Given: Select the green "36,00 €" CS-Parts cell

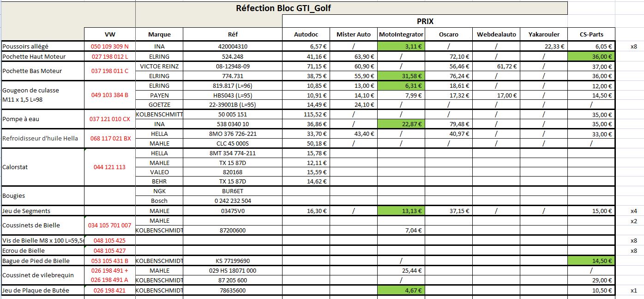Looking at the screenshot, I should tap(592, 56).
